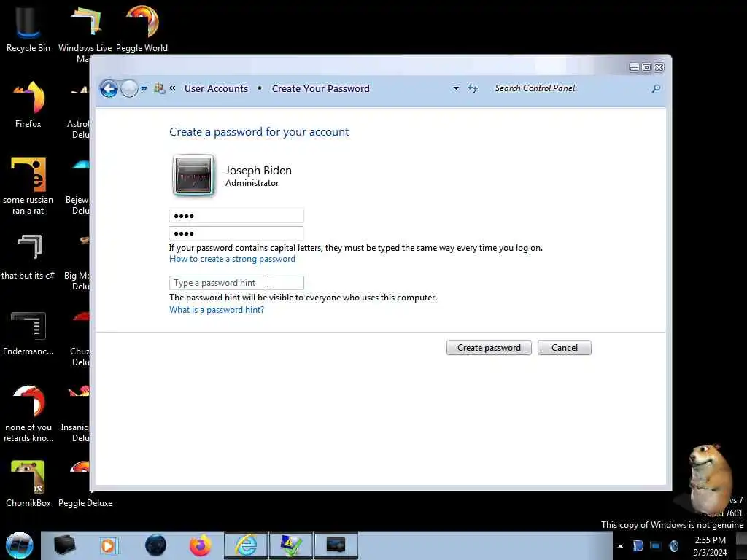This screenshot has width=747, height=560.
Task: Open the black box taskbar icon
Action: (64, 545)
